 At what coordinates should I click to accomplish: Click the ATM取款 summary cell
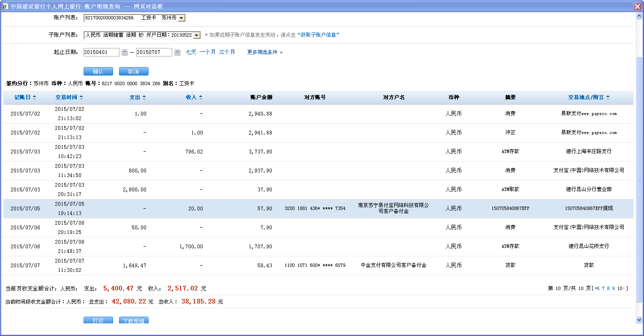click(x=510, y=189)
